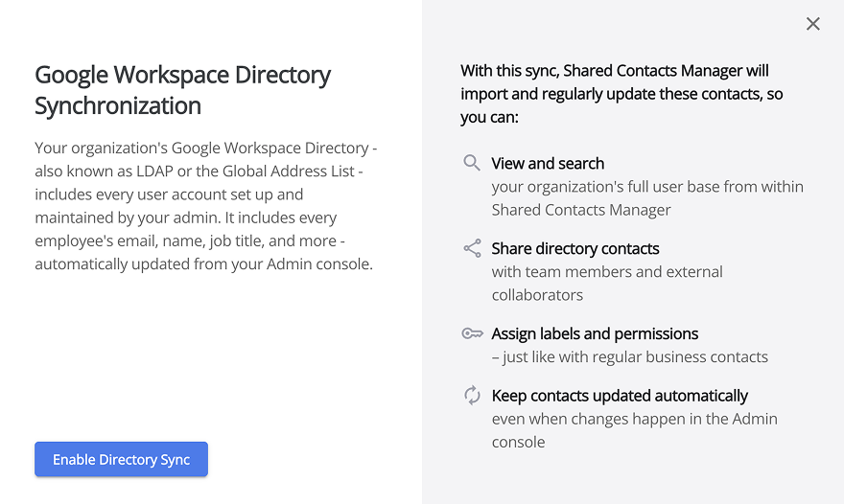Click 'automatically updated from your Admin console' text
Viewport: 844px width, 504px height.
(x=203, y=264)
